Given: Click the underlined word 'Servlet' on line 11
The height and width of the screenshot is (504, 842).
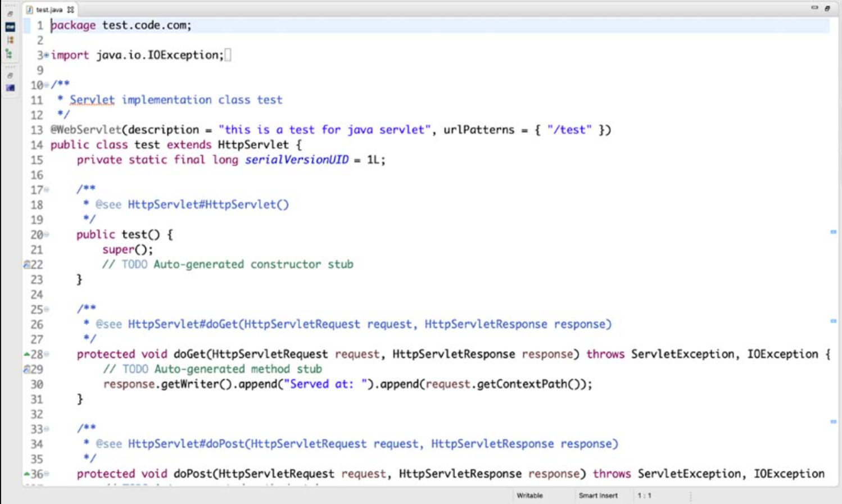Looking at the screenshot, I should pos(92,100).
